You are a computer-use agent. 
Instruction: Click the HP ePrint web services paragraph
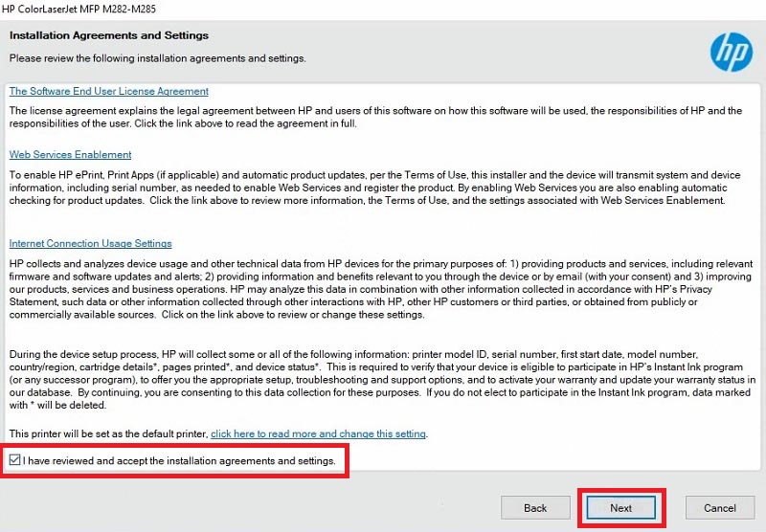[373, 188]
